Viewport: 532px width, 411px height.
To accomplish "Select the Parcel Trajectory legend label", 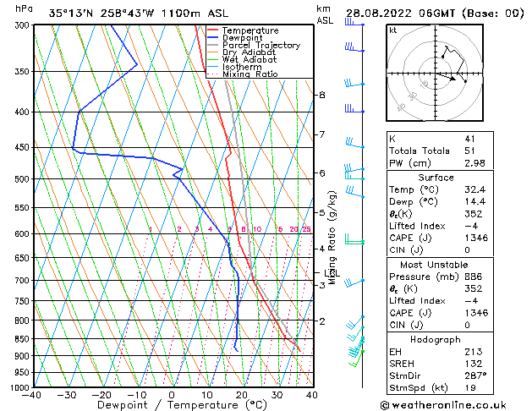I will pos(261,45).
